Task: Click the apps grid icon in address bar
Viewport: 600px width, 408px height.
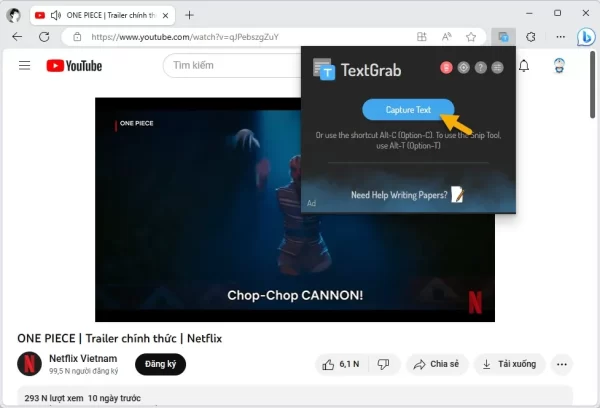Action: (x=422, y=37)
